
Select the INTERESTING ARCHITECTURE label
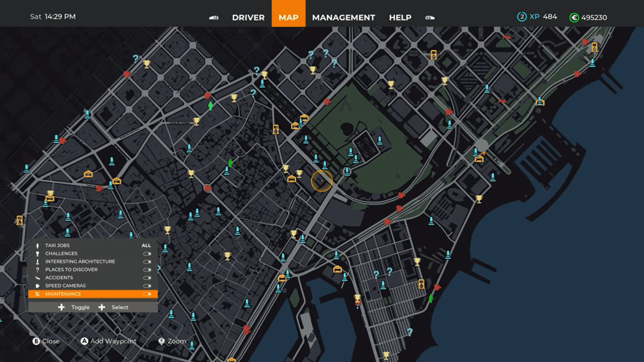coord(80,261)
